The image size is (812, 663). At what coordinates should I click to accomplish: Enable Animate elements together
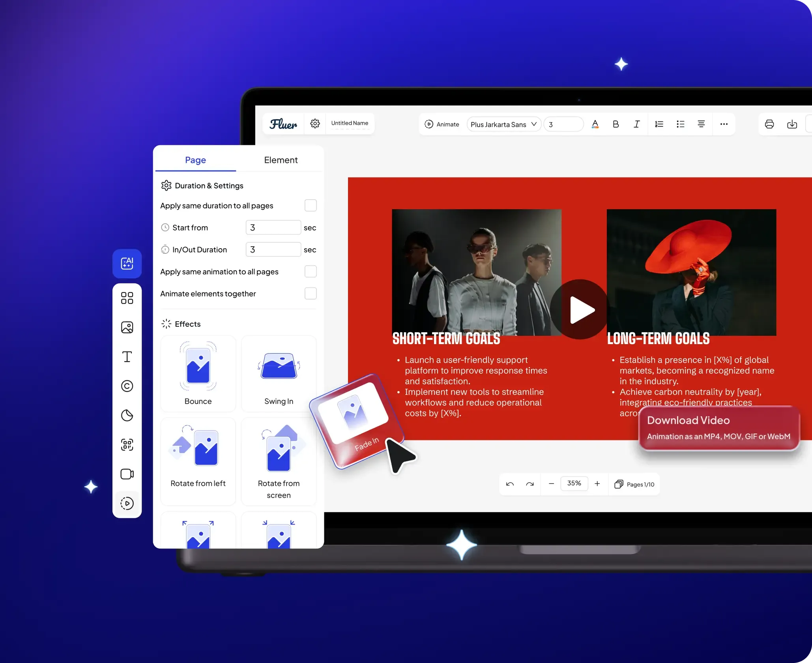310,293
